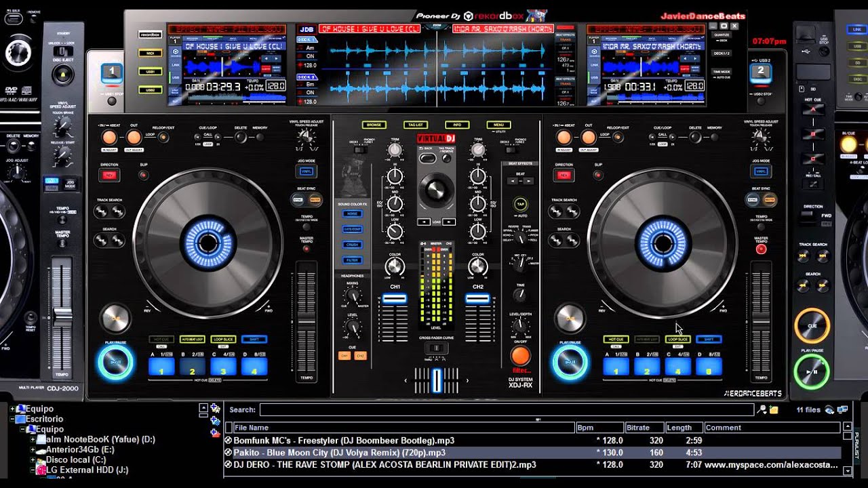Skip to next track on left deck

(x=119, y=211)
